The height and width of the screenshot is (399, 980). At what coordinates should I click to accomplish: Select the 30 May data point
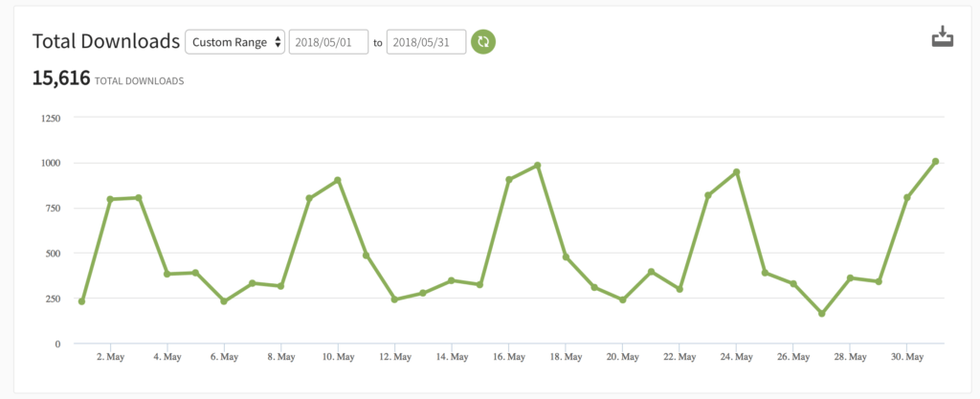pos(907,197)
